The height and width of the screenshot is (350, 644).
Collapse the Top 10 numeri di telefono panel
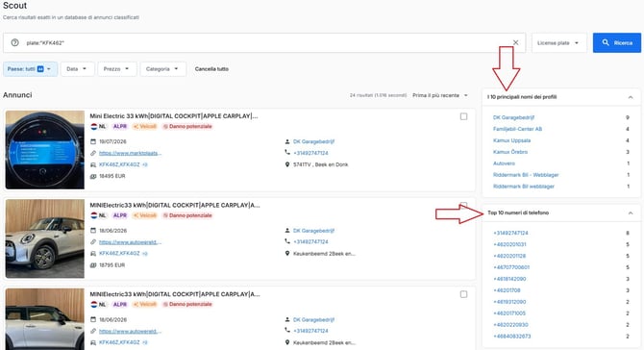coord(631,212)
